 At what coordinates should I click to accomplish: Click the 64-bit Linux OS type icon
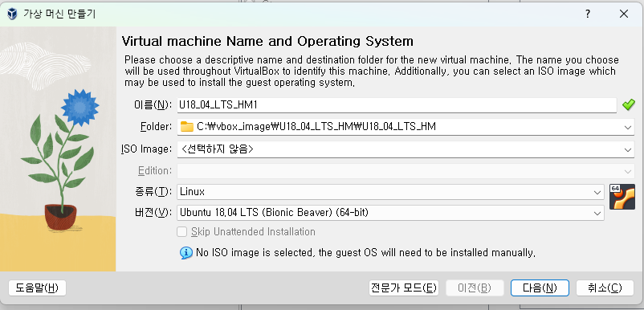coord(622,197)
